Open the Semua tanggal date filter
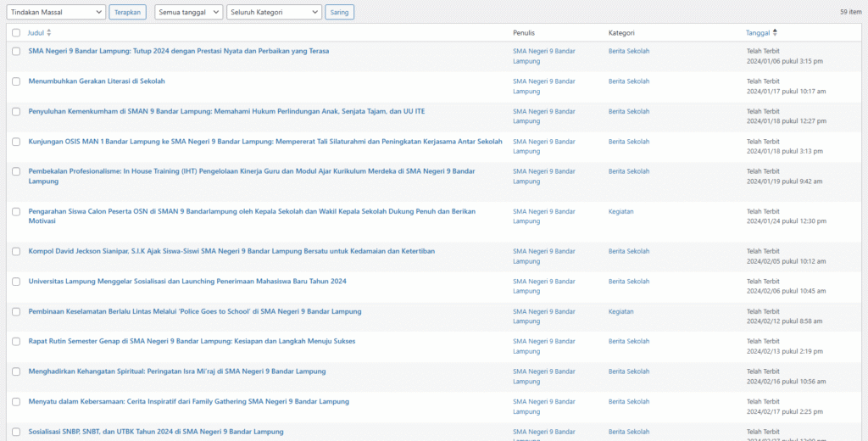The height and width of the screenshot is (441, 868). (189, 12)
